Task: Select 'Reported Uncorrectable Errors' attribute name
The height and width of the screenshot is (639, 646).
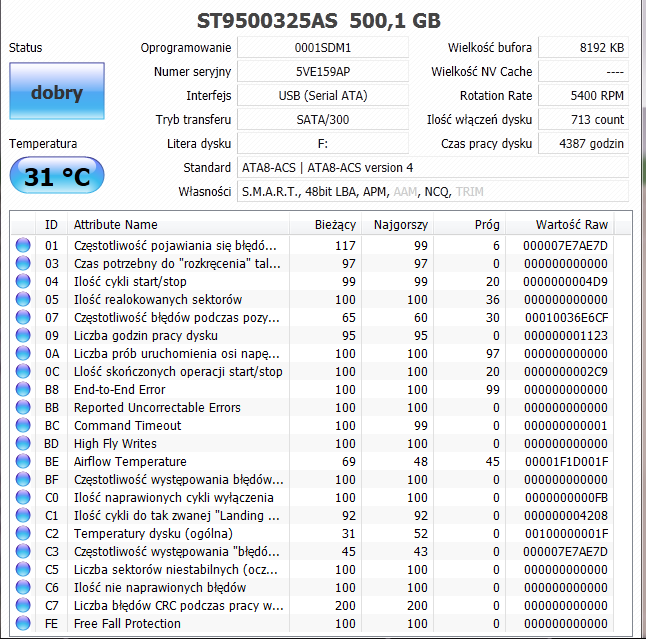Action: point(157,407)
